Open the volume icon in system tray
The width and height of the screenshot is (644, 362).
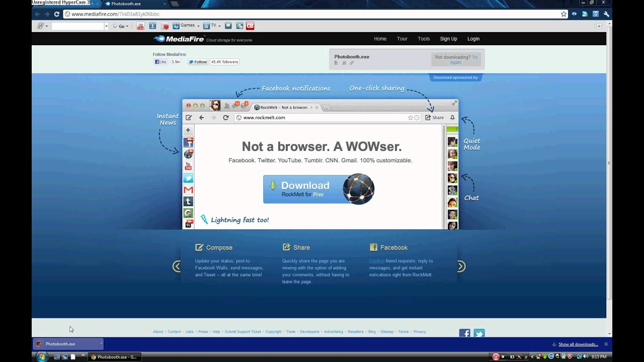(585, 356)
